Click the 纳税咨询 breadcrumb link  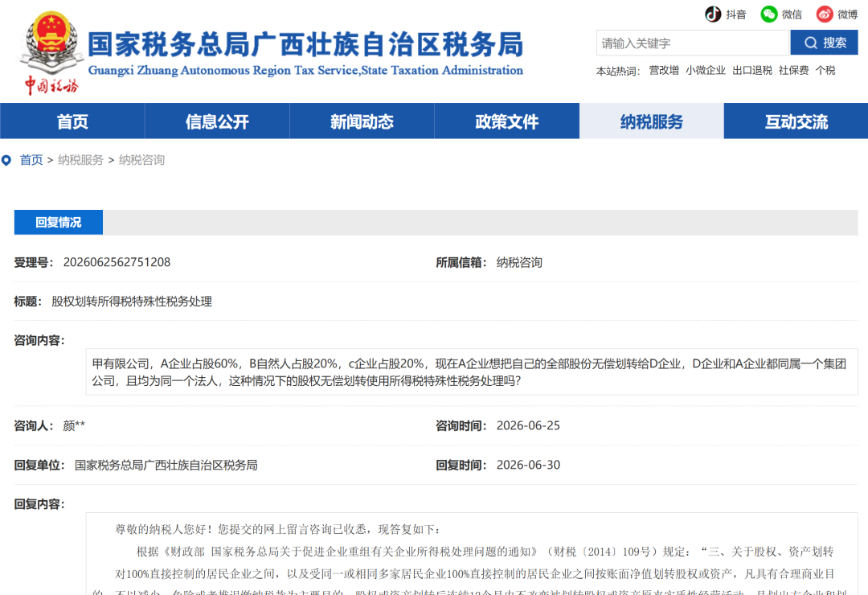tap(141, 160)
